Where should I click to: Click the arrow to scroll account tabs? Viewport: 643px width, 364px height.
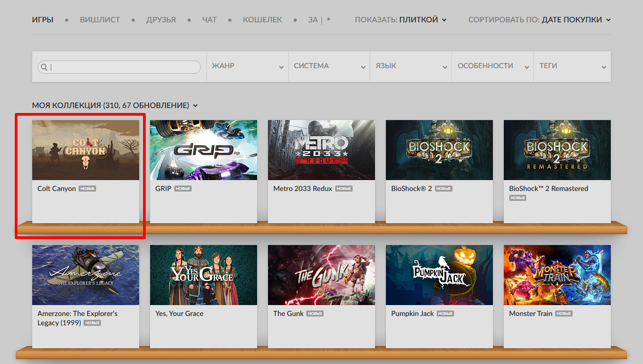(x=329, y=20)
